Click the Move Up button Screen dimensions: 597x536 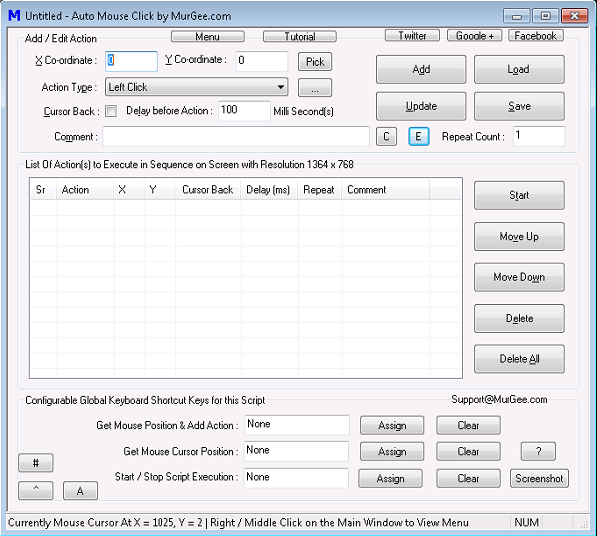coord(519,236)
